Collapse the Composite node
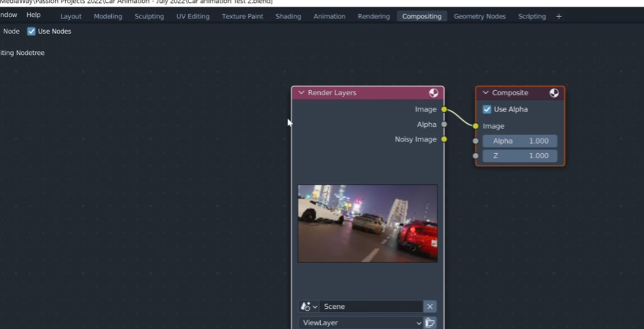The height and width of the screenshot is (329, 644). point(486,93)
